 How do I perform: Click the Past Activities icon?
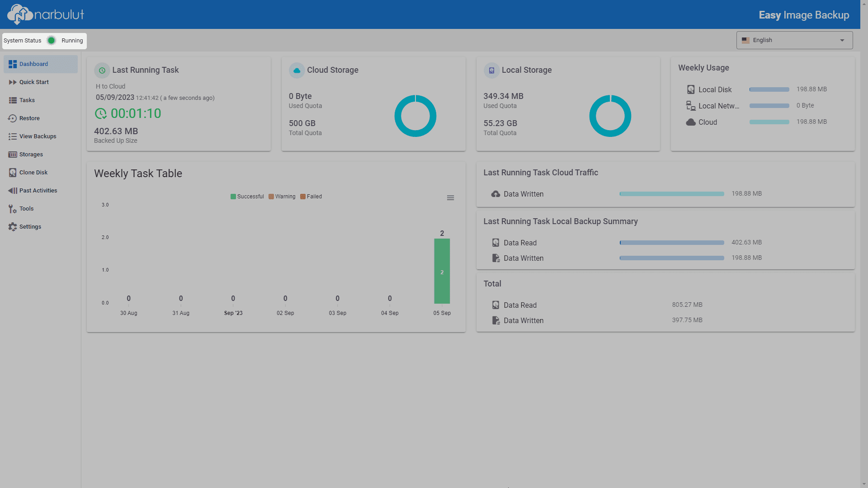coord(13,191)
